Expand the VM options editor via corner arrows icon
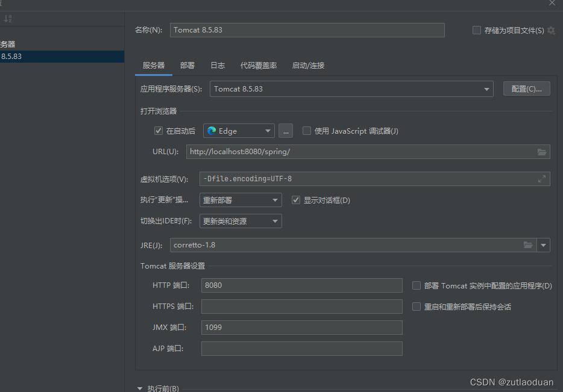 coord(542,178)
